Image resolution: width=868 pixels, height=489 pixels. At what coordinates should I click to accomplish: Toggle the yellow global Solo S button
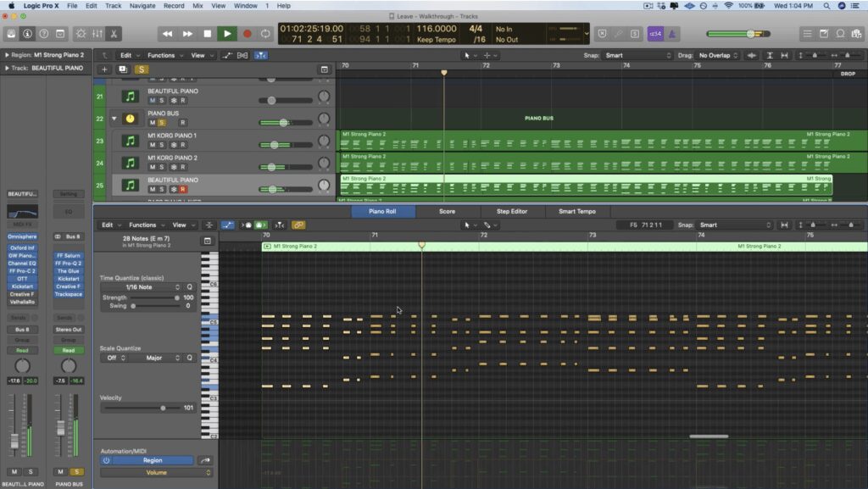142,69
